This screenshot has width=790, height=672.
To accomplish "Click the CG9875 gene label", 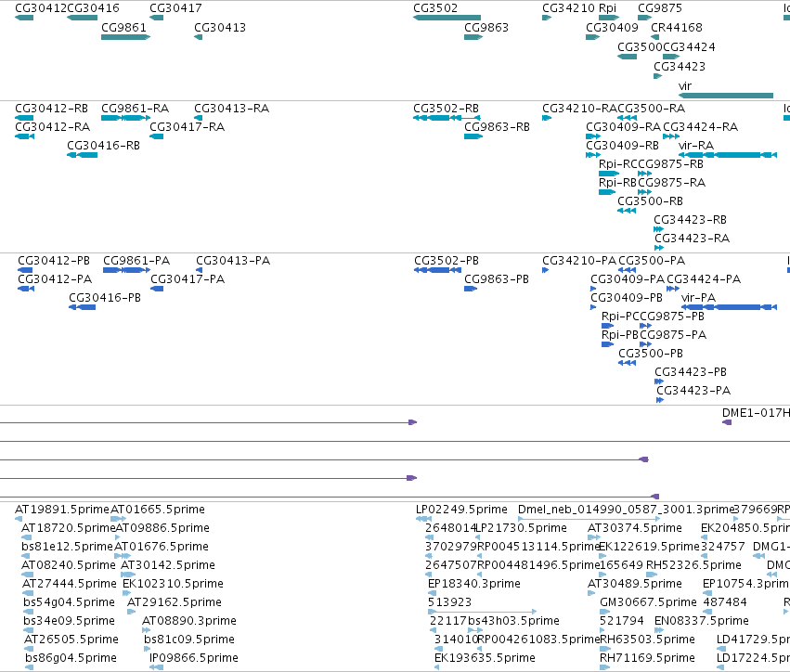I will [660, 8].
